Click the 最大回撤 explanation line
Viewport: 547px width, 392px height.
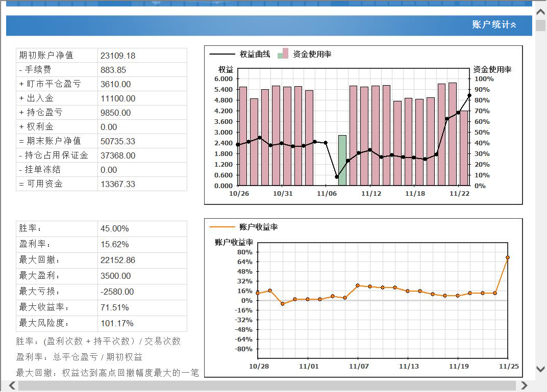[x=108, y=373]
